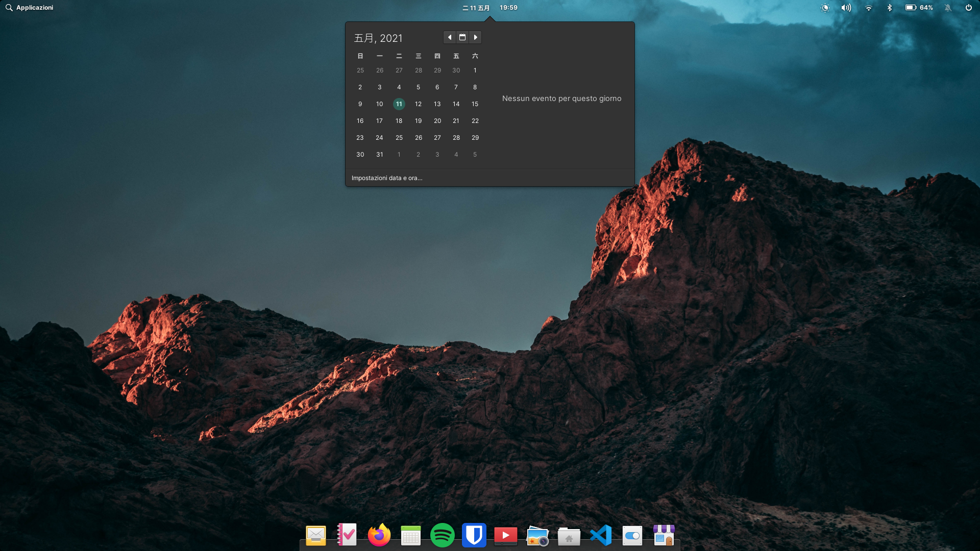Open AppCenter store icon
This screenshot has width=980, height=551.
point(664,535)
